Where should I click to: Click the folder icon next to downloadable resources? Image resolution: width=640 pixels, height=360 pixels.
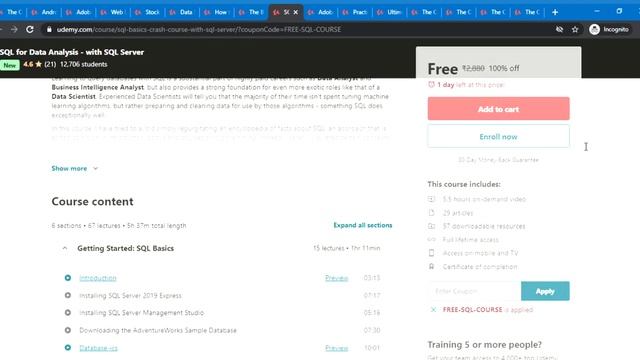[431, 226]
